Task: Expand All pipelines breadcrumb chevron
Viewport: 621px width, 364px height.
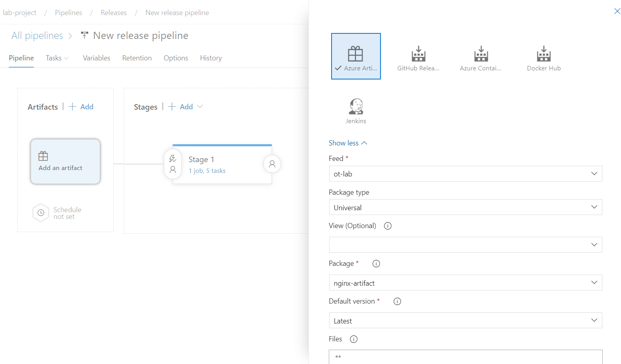Action: coord(70,36)
